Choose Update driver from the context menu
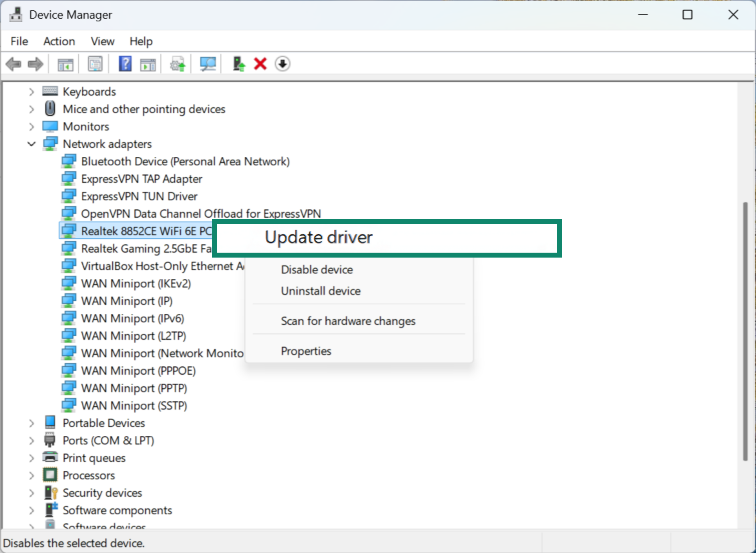 tap(319, 237)
